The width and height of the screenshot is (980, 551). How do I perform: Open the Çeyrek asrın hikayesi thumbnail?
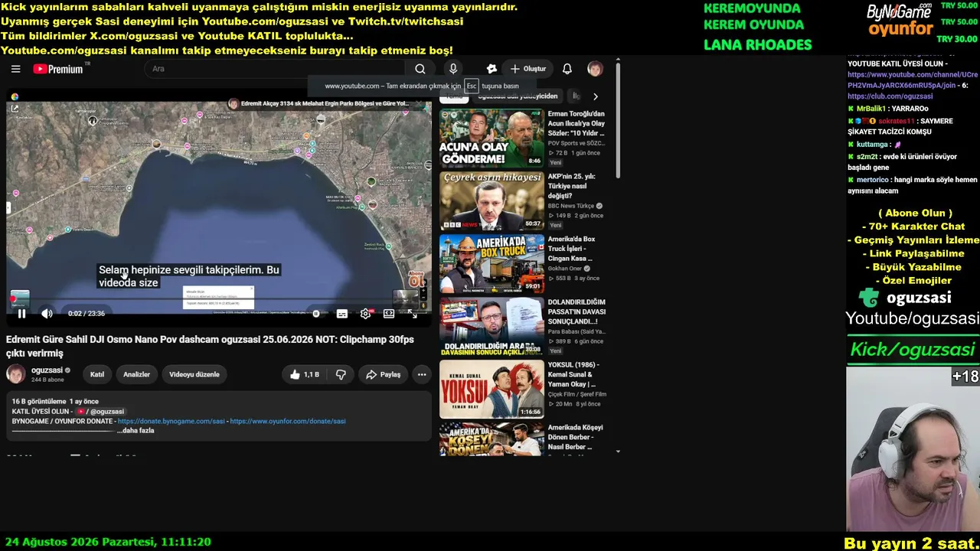[492, 201]
